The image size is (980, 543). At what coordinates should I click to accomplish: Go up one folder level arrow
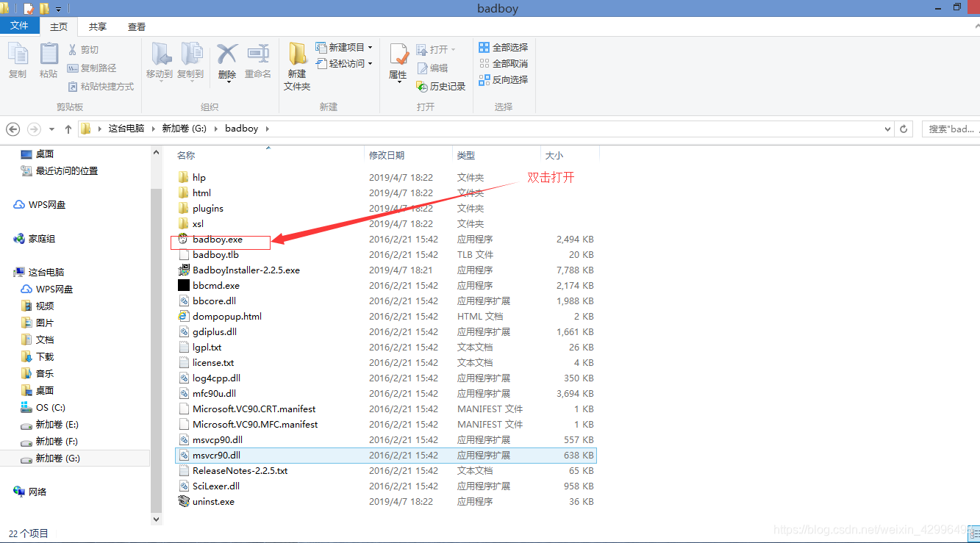(x=68, y=129)
